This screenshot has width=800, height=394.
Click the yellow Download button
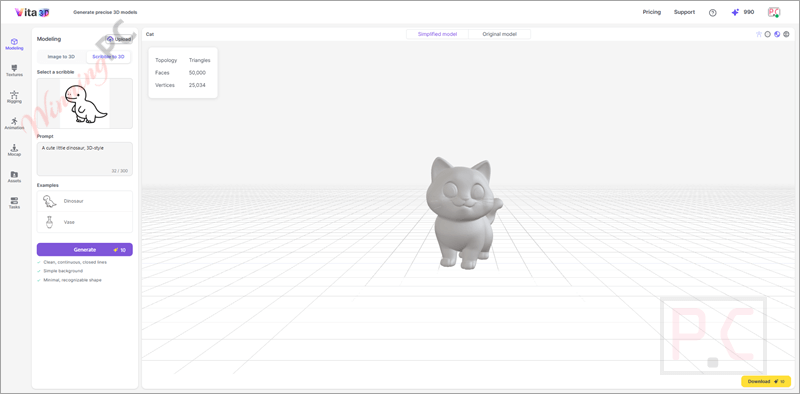[x=766, y=381]
